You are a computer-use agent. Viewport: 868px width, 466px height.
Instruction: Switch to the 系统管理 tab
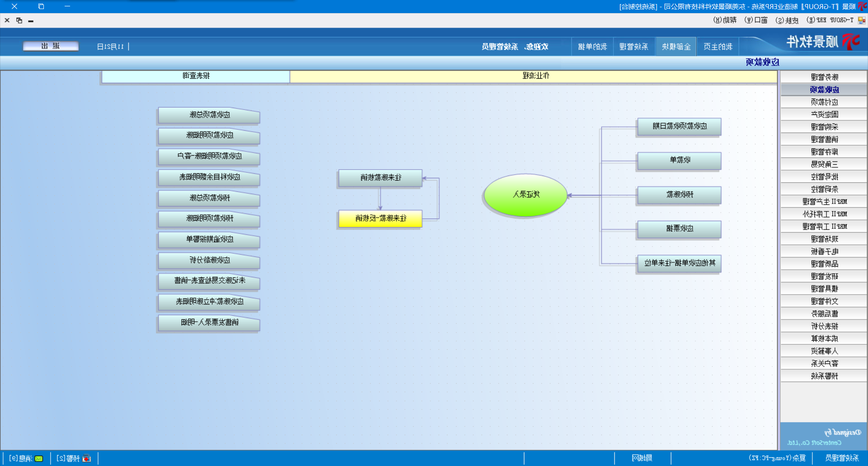634,47
